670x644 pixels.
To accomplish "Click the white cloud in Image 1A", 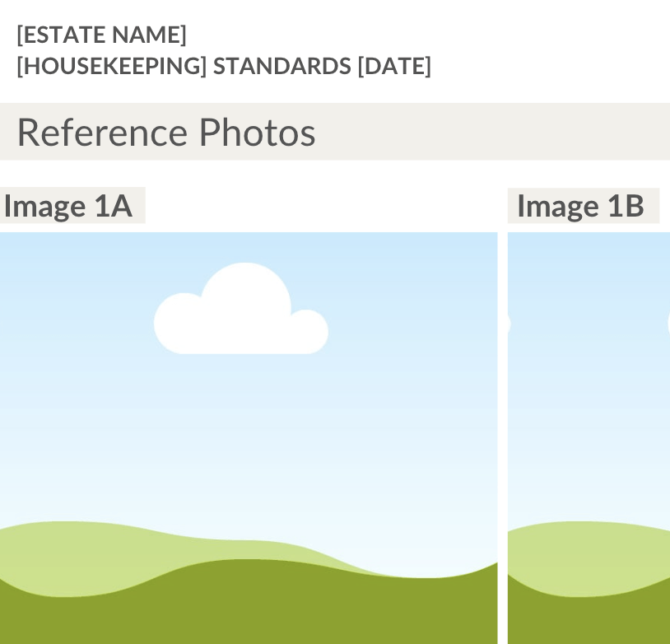I will pyautogui.click(x=241, y=317).
